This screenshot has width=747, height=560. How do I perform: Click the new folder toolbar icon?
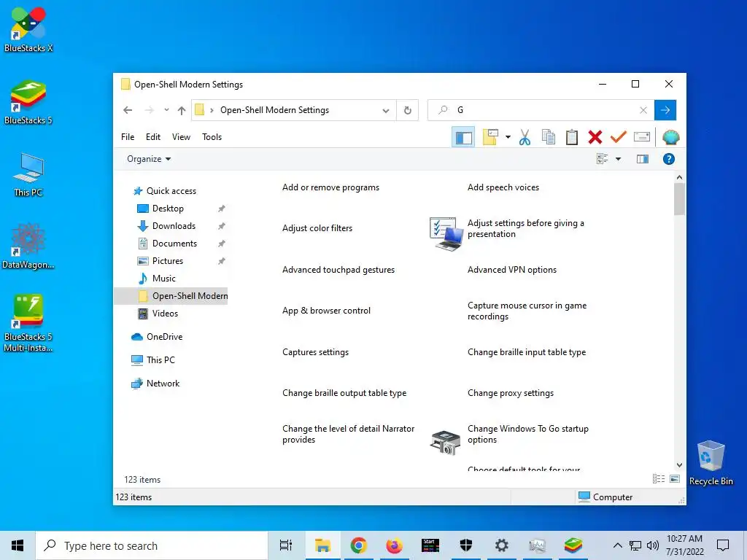tap(490, 137)
